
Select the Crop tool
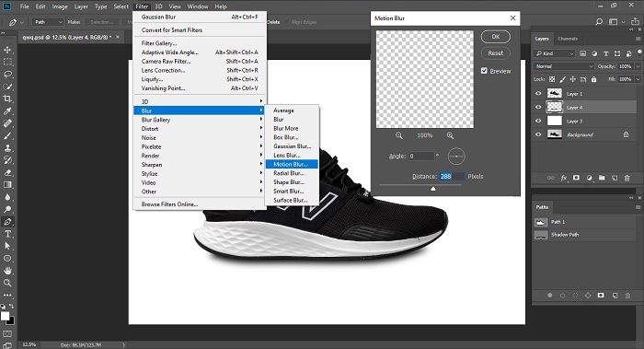7,99
